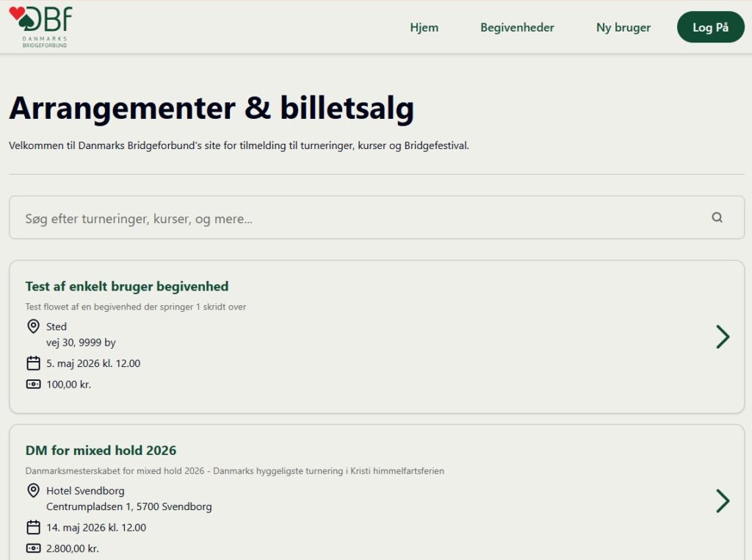Click the price icon beside 2.800,00 kr.
Screen dimensions: 752x560
(x=33, y=548)
